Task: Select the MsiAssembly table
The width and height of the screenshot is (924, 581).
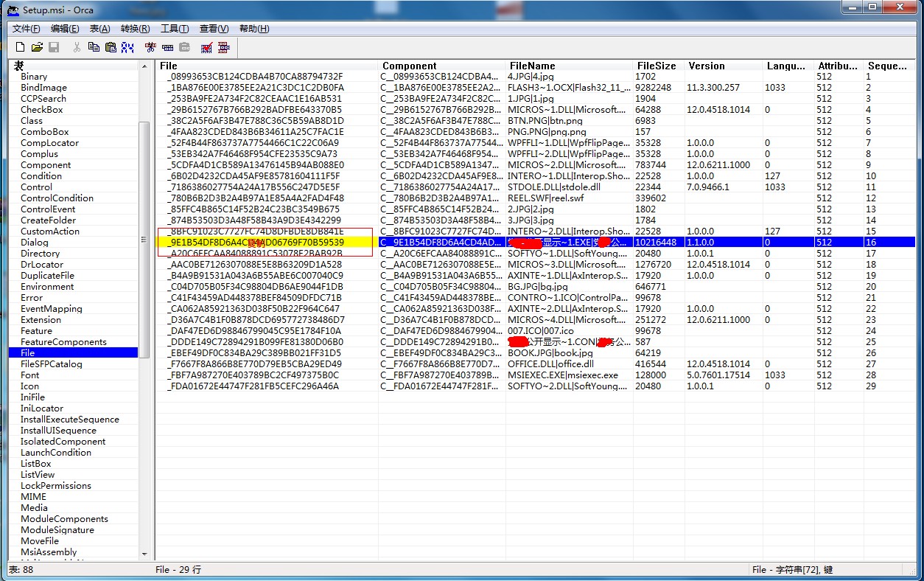Action: (49, 552)
